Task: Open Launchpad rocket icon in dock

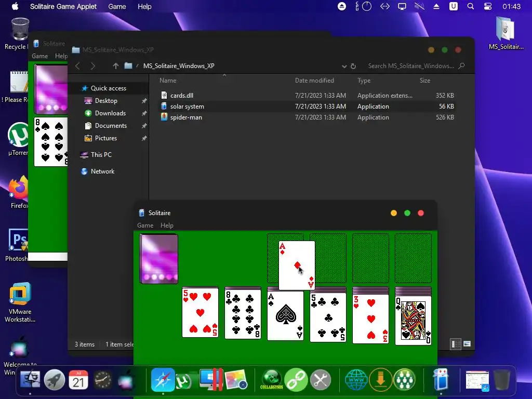Action: [x=54, y=380]
